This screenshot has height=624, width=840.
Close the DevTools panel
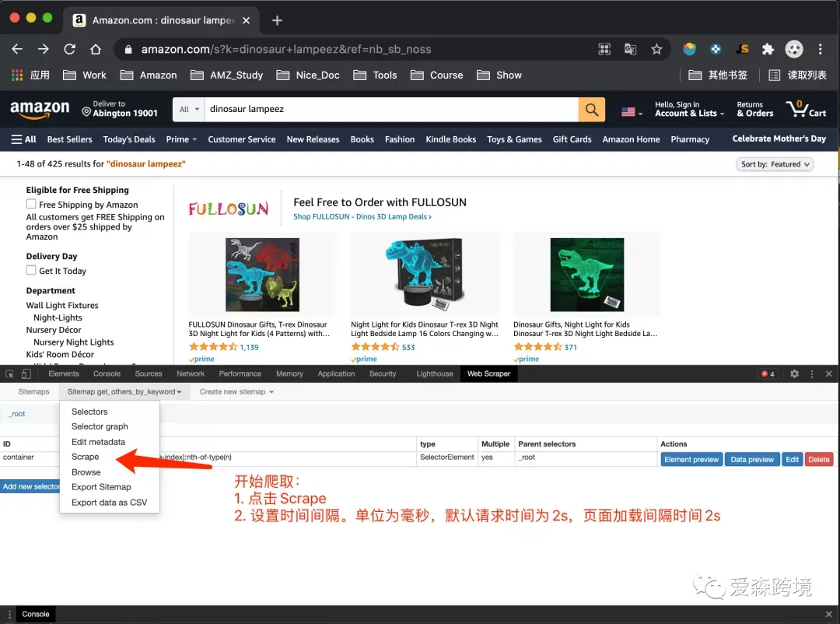[829, 373]
